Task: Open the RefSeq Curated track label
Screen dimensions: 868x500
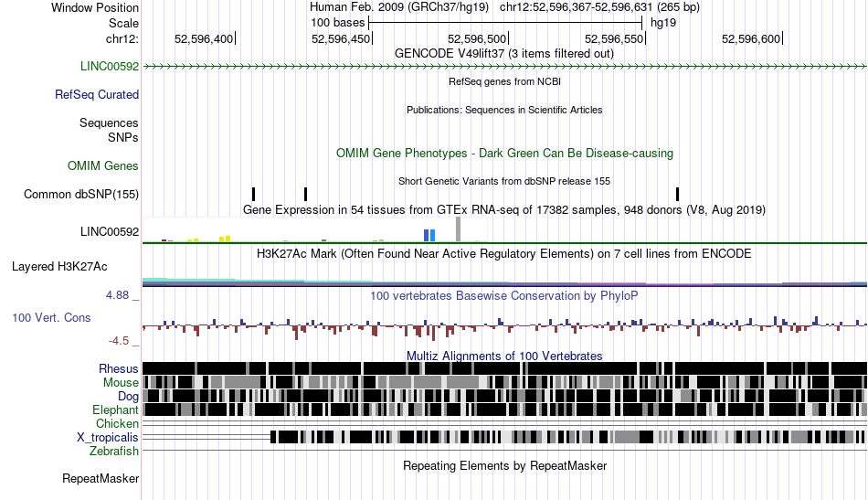Action: tap(97, 95)
